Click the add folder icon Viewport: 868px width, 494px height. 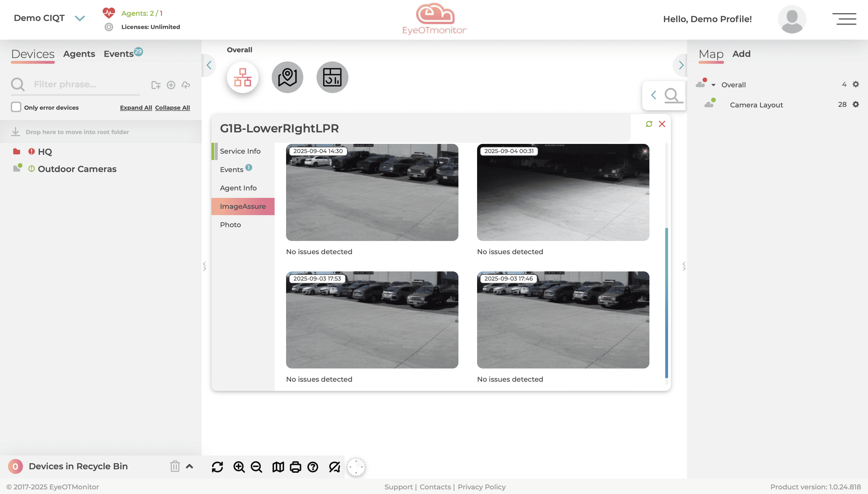[x=156, y=85]
